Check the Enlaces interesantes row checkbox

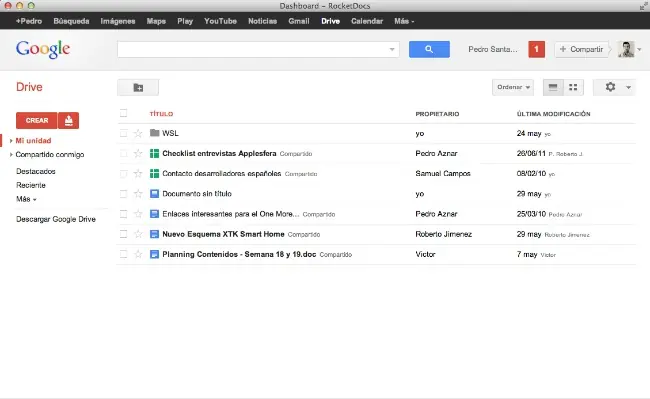tap(124, 214)
